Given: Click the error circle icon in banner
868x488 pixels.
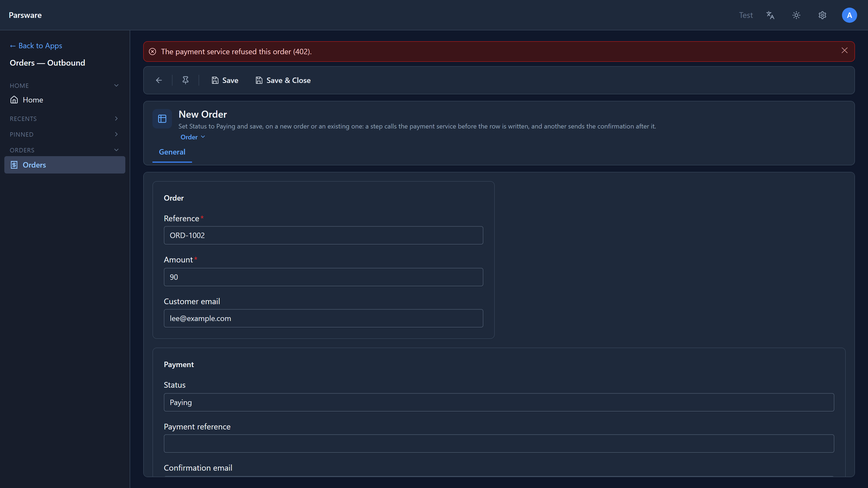Looking at the screenshot, I should 152,52.
